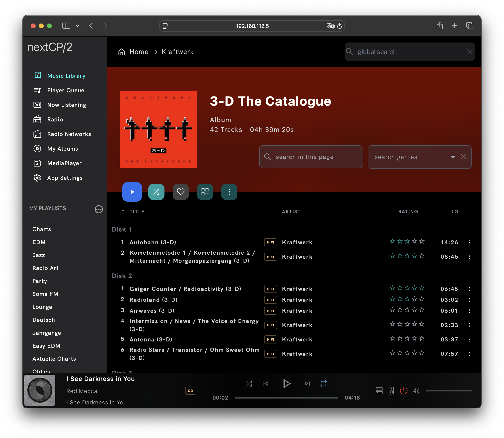Reload the page in Safari
The width and height of the screenshot is (504, 438).
[339, 26]
